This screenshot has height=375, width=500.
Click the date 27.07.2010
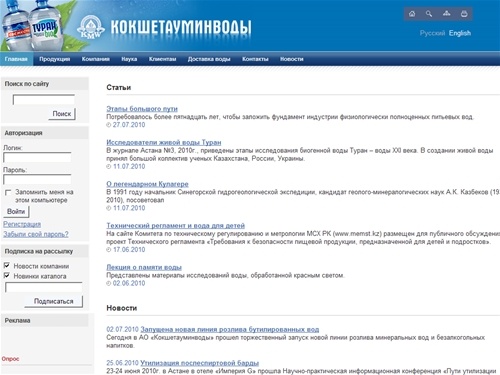pyautogui.click(x=129, y=125)
